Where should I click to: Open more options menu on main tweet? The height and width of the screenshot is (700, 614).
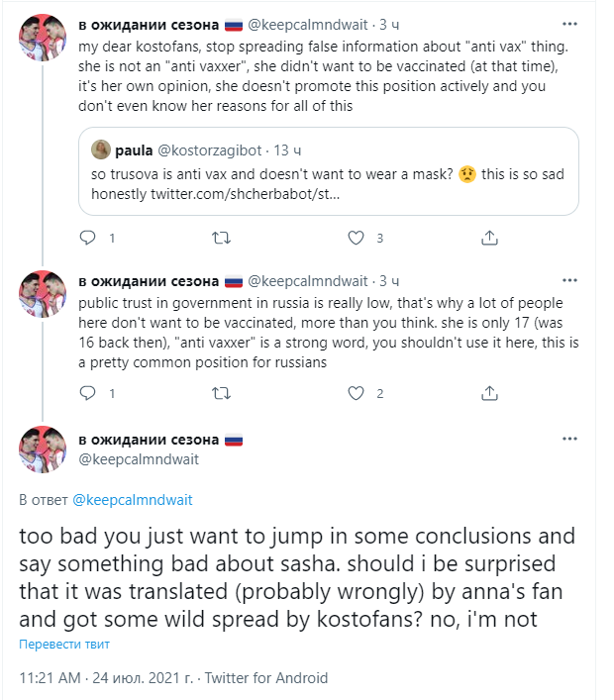[569, 439]
